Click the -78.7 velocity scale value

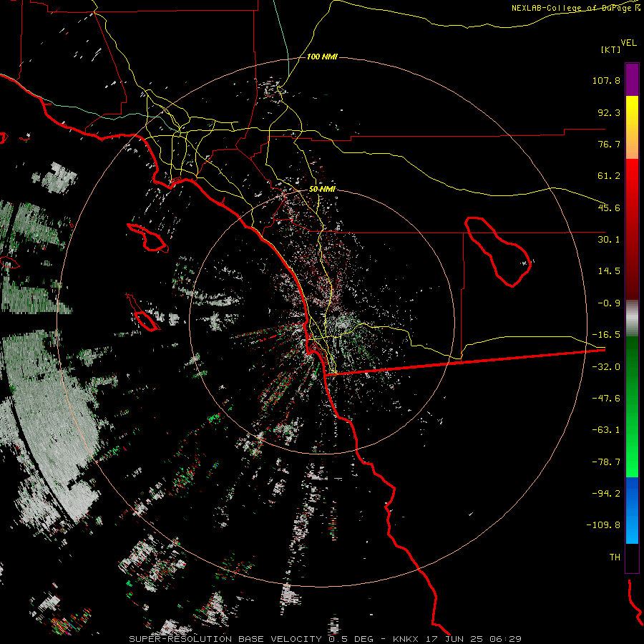point(606,462)
